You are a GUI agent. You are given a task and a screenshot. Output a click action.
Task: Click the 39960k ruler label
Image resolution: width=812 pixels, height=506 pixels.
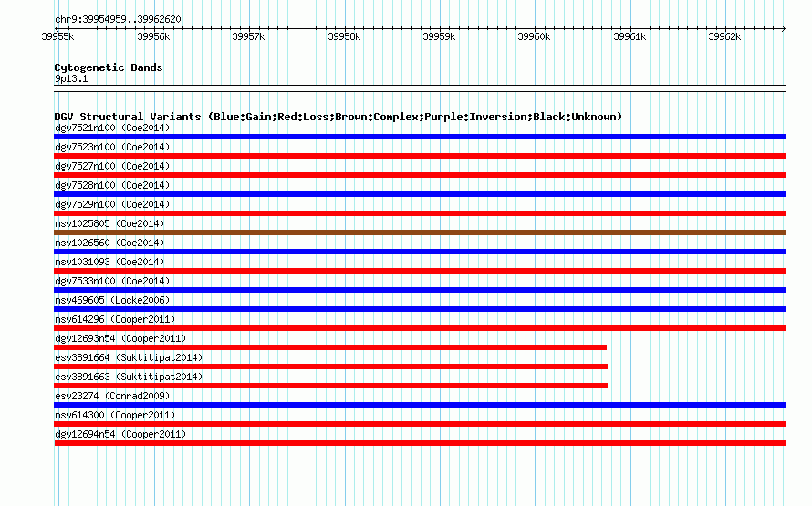click(534, 36)
